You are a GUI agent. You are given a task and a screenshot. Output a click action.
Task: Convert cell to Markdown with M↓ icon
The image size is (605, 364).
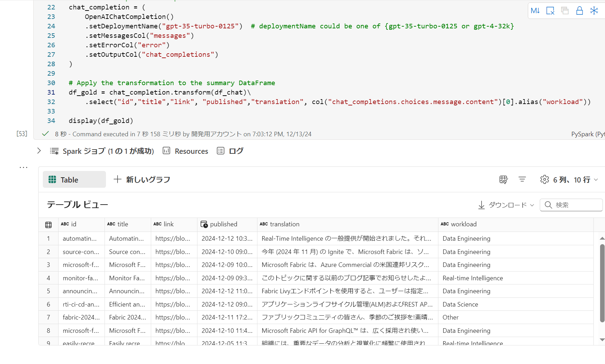535,11
